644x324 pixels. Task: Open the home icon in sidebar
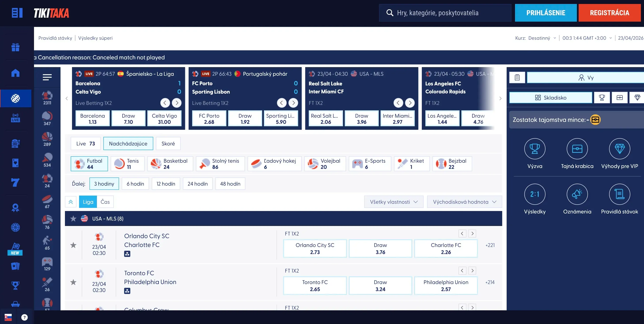click(15, 73)
